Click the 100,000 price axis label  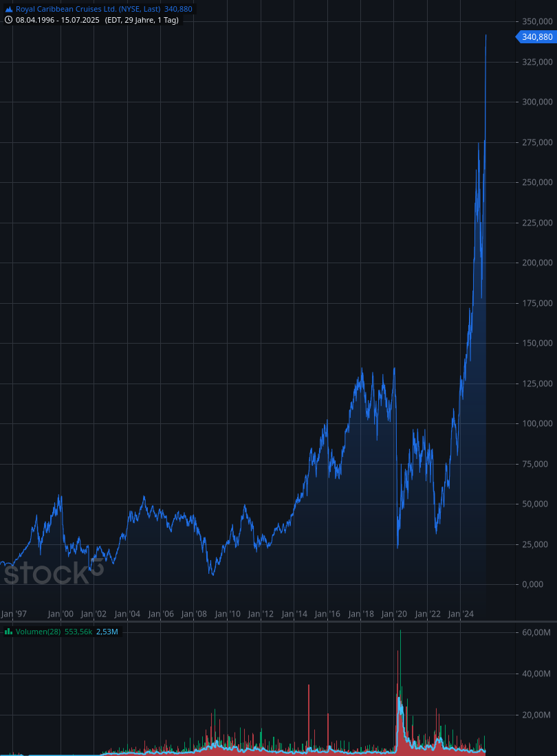(537, 423)
